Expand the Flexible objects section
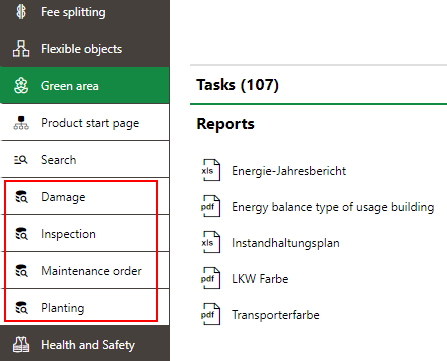 coord(85,49)
